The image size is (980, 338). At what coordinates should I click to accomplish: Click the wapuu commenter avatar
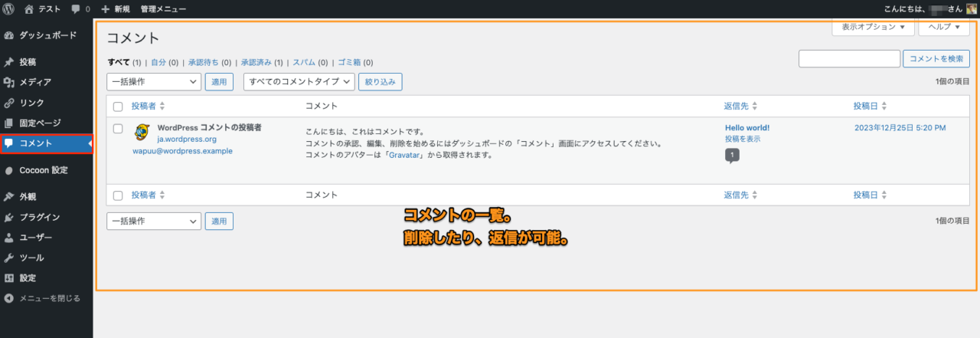click(142, 132)
